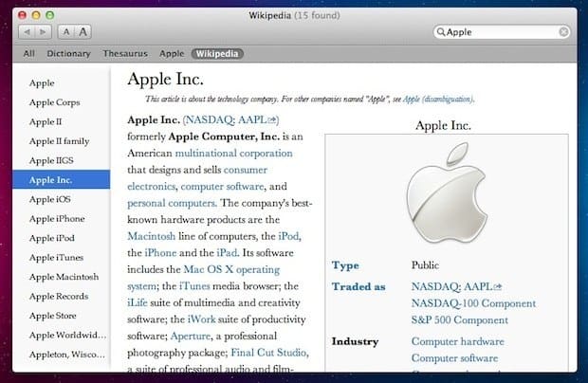
Task: Clear the search field with the X icon
Action: [563, 32]
